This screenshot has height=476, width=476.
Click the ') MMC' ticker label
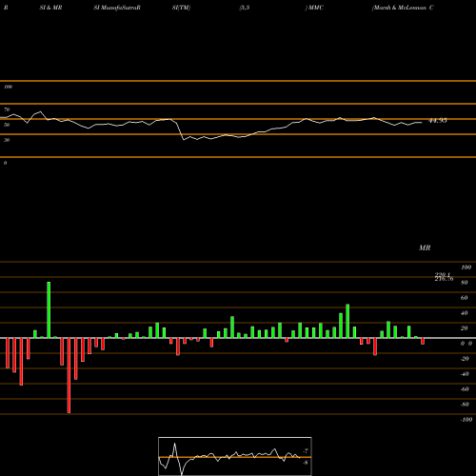point(314,8)
